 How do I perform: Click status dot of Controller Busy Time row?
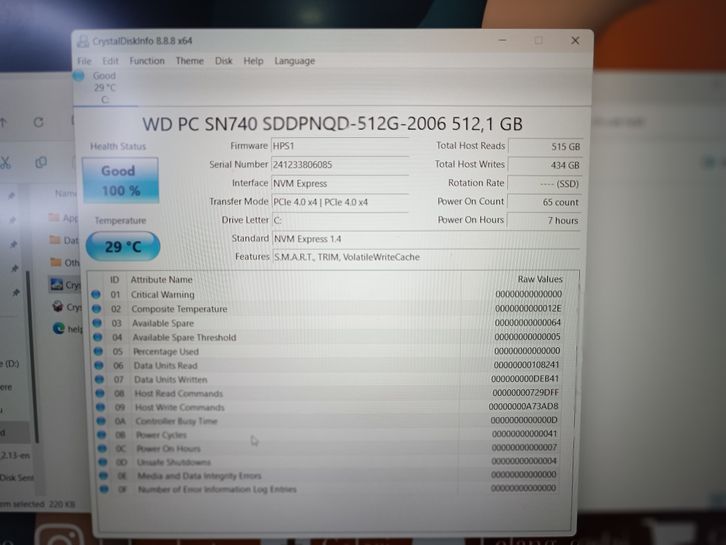(x=101, y=421)
